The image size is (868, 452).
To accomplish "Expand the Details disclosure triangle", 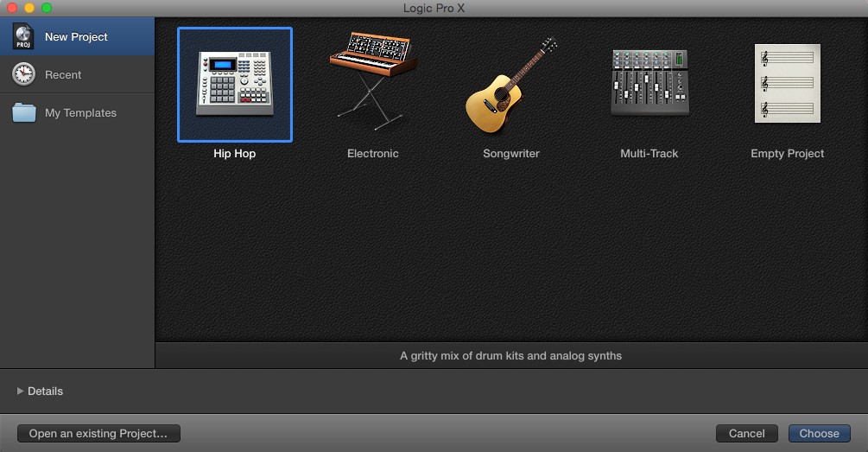I will (20, 391).
